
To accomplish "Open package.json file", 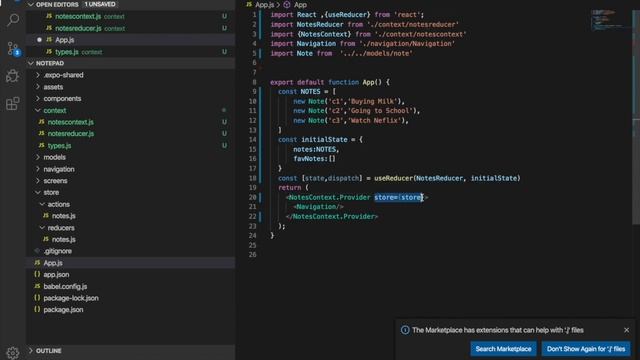I will click(x=131, y=310).
